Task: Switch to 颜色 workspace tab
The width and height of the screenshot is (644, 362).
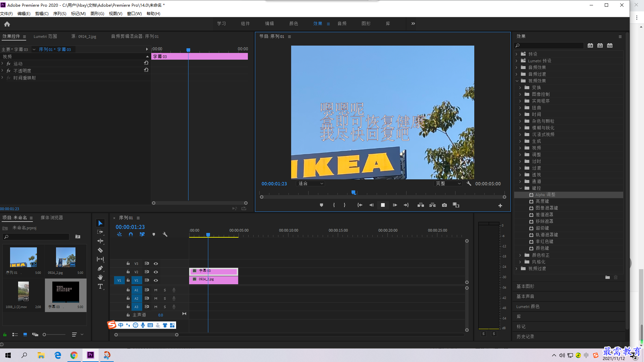Action: 293,24
